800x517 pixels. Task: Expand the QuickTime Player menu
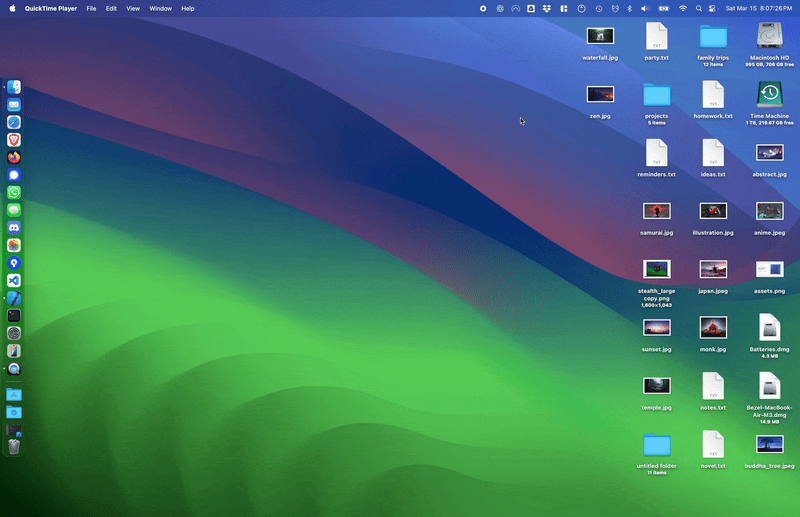click(51, 9)
